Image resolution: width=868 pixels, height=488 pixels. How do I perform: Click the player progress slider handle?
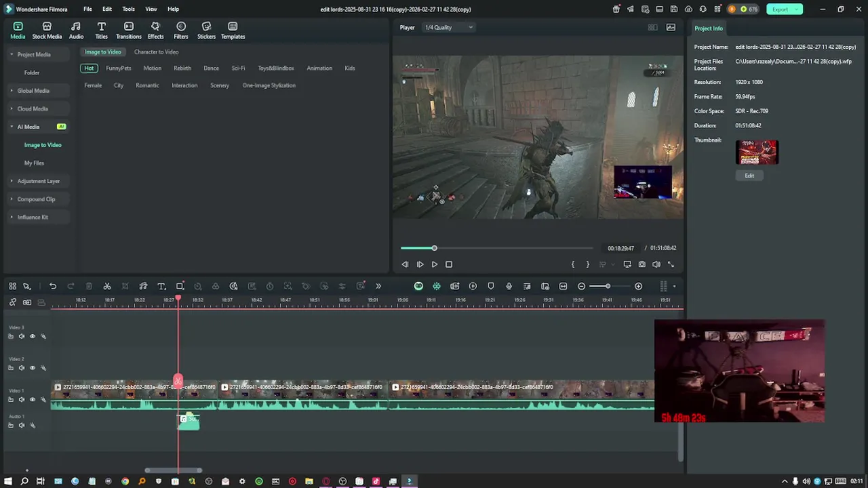click(x=435, y=248)
